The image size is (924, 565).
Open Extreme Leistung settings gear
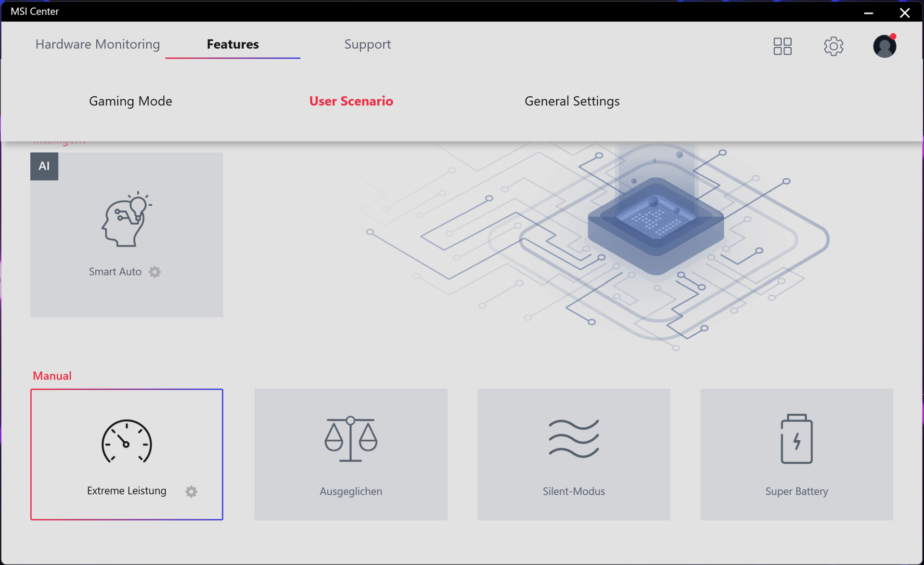point(191,491)
